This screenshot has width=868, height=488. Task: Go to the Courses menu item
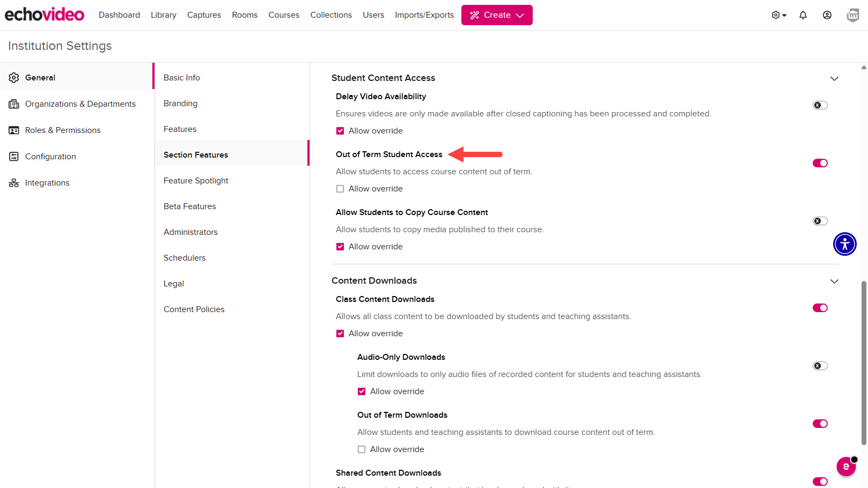click(284, 15)
